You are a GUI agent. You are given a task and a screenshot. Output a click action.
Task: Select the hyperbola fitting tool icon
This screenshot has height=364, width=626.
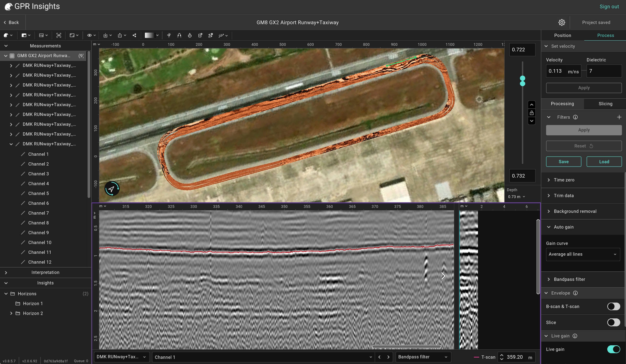click(x=179, y=35)
